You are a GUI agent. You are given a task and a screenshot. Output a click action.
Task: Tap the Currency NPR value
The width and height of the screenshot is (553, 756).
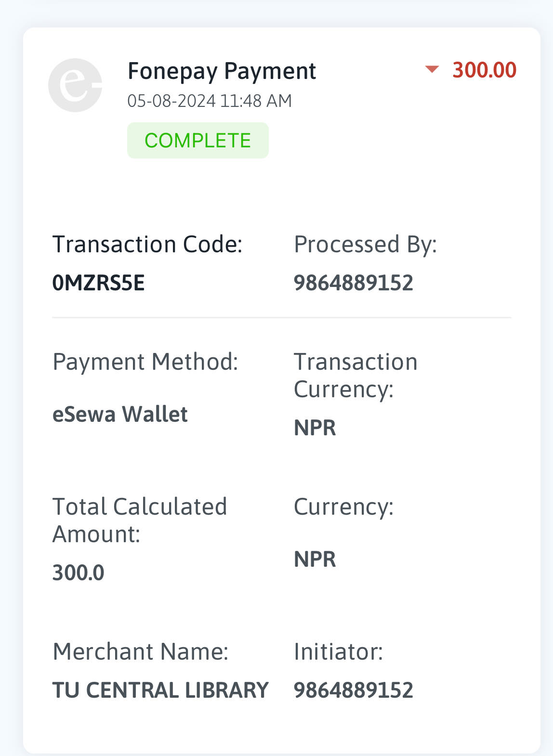point(315,559)
